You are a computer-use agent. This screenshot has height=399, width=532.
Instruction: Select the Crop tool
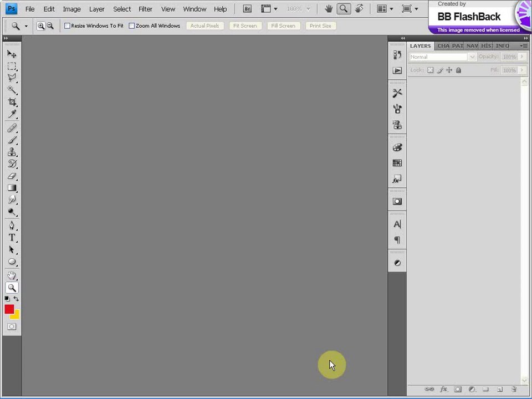click(x=12, y=102)
